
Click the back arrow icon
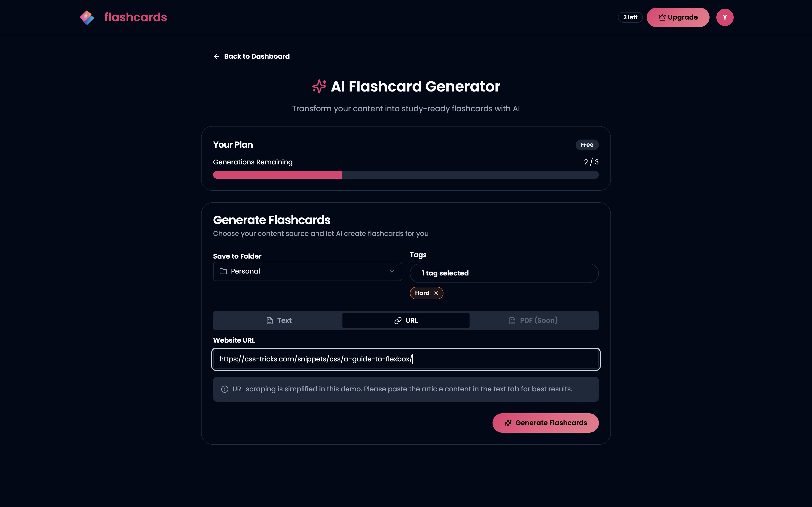click(x=217, y=56)
